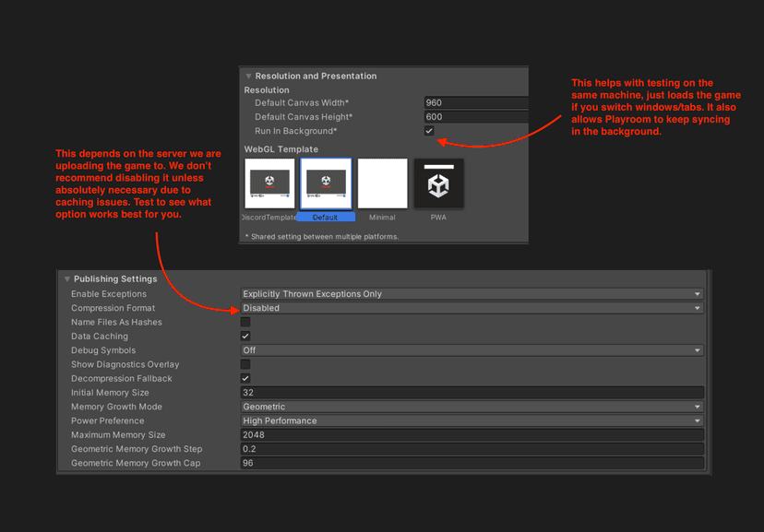The image size is (764, 532).
Task: Choose the Minimal WebGL template
Action: click(382, 183)
